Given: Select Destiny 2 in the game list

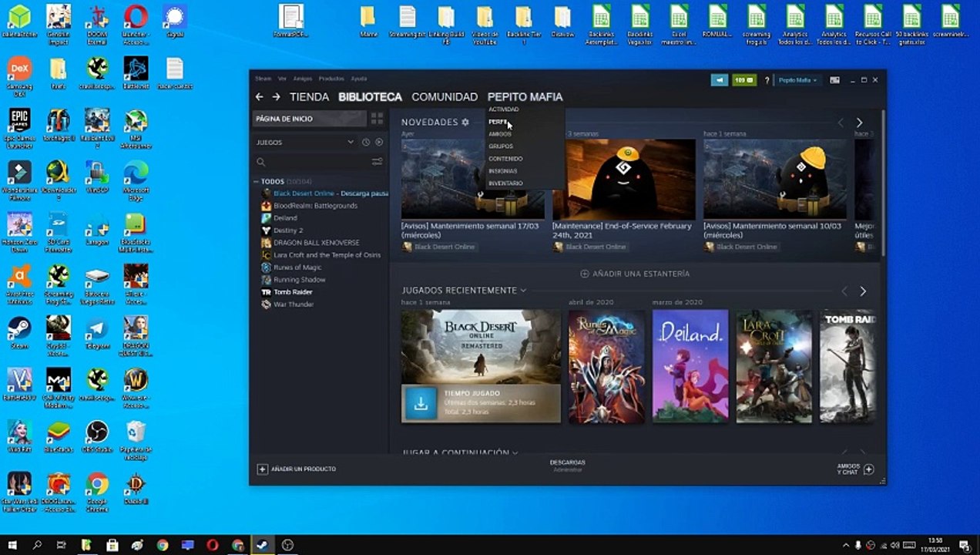Looking at the screenshot, I should click(288, 230).
